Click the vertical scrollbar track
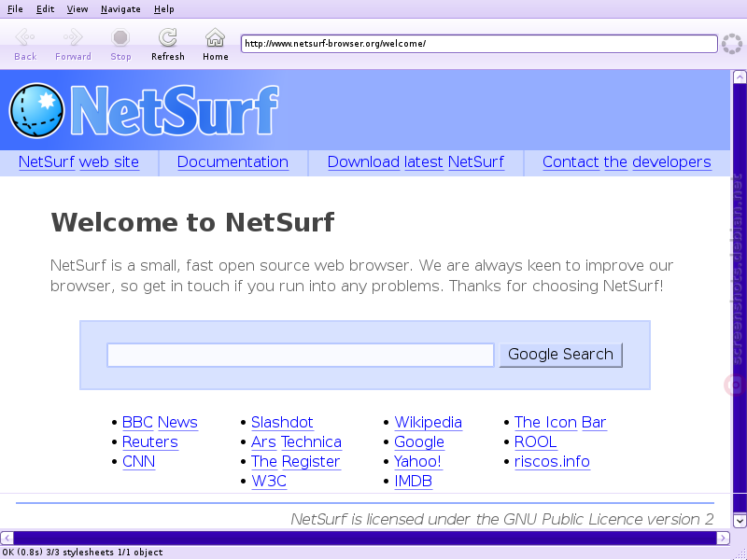Viewport: 747px width, 560px height. 740,299
